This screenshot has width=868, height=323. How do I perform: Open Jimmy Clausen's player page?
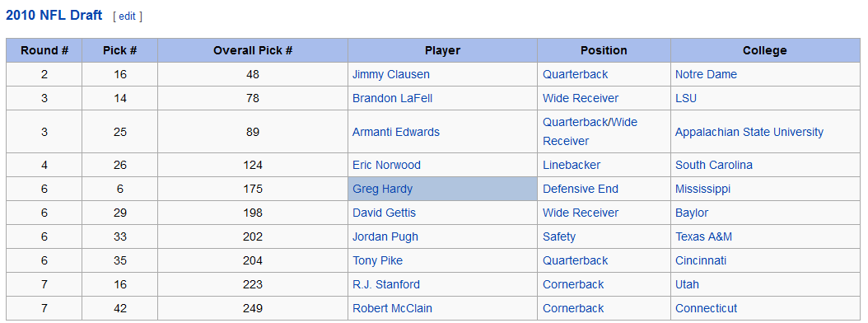point(391,74)
